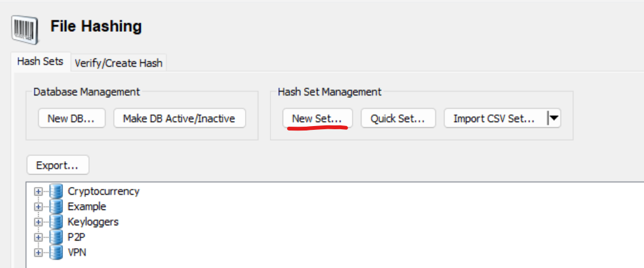
Task: Expand the Cryptocurrency tree node
Action: pos(38,192)
